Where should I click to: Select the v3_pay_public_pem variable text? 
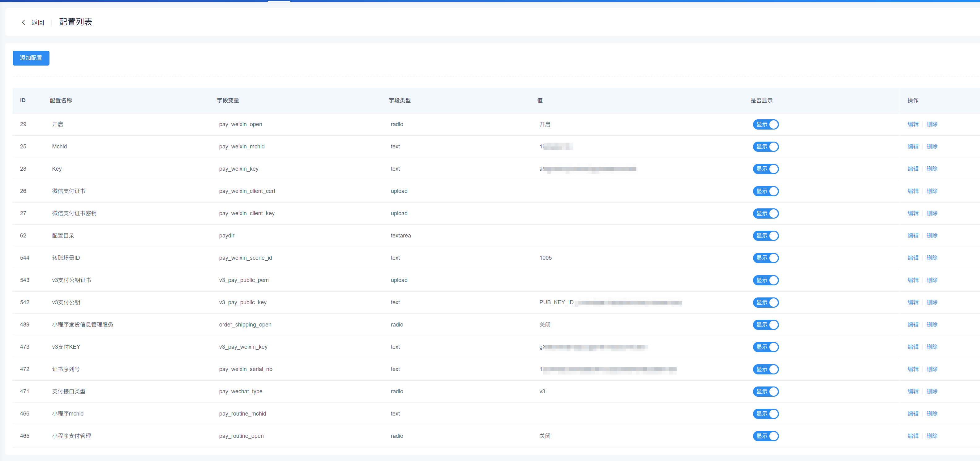coord(244,280)
